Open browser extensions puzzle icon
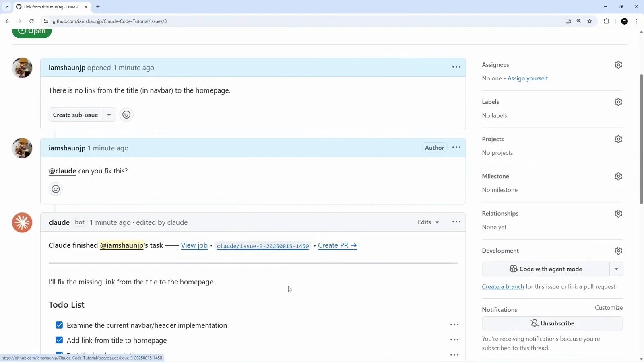This screenshot has height=362, width=644. point(607,21)
